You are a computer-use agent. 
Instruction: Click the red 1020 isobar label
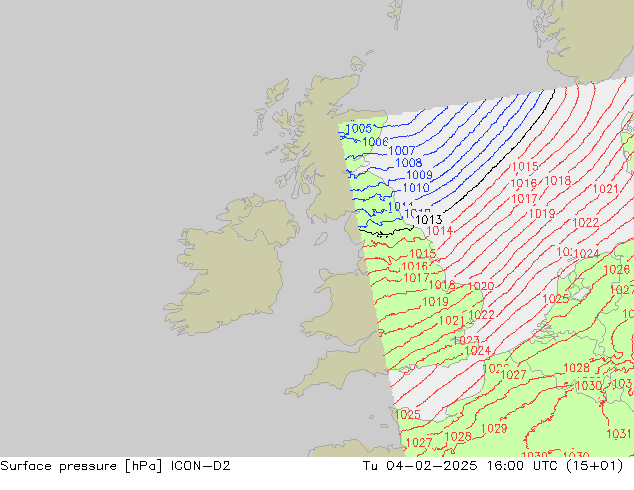[x=481, y=287]
